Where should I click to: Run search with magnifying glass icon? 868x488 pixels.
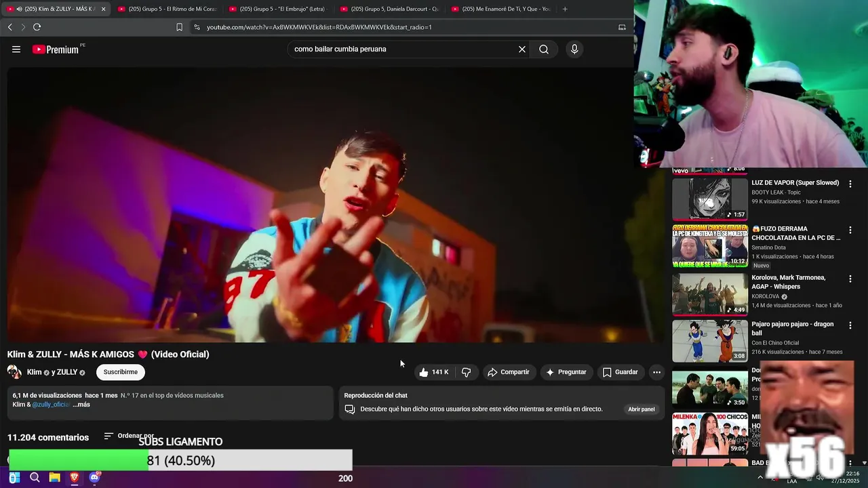point(544,49)
